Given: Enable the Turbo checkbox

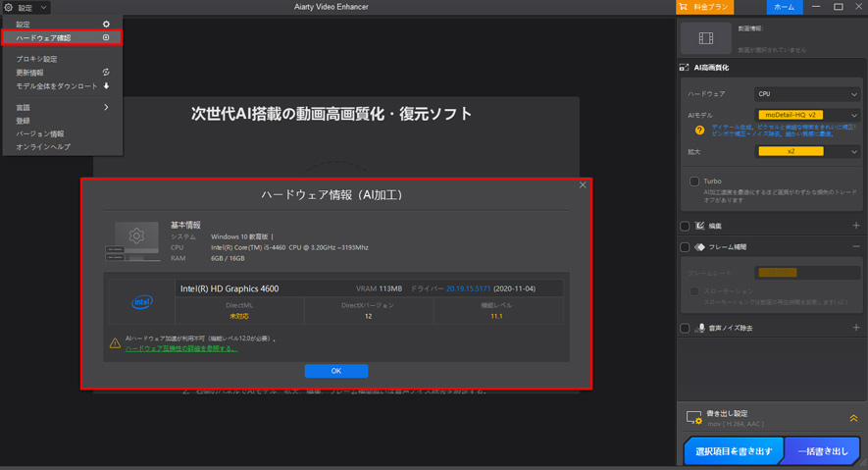Looking at the screenshot, I should (694, 182).
